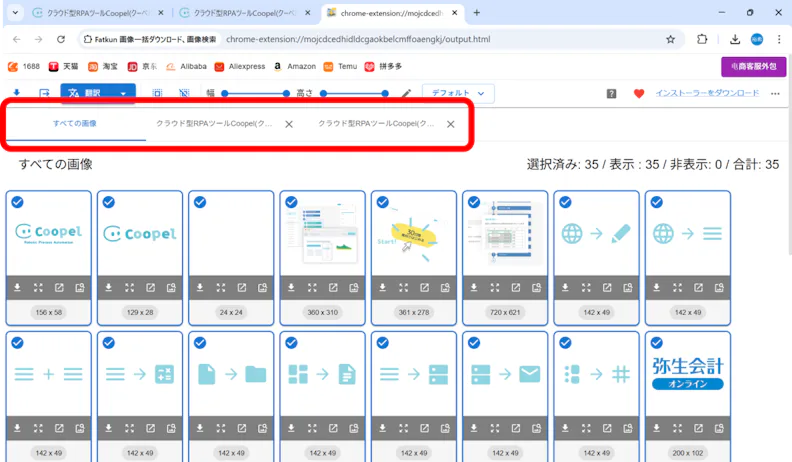Screen dimensions: 792x462
Task: Select the second クラウド型RPAツールCoopel source tab
Action: point(376,123)
